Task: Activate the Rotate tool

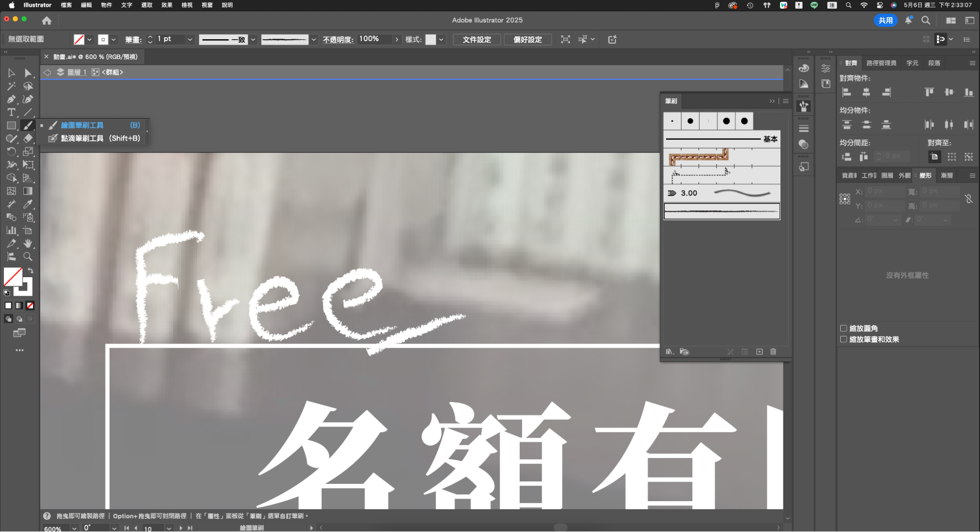Action: point(11,152)
